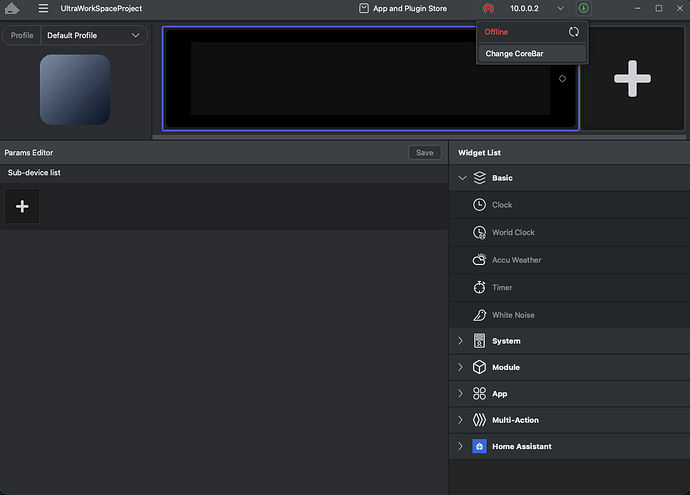
Task: Click the small circle knob on preview
Action: click(x=562, y=79)
